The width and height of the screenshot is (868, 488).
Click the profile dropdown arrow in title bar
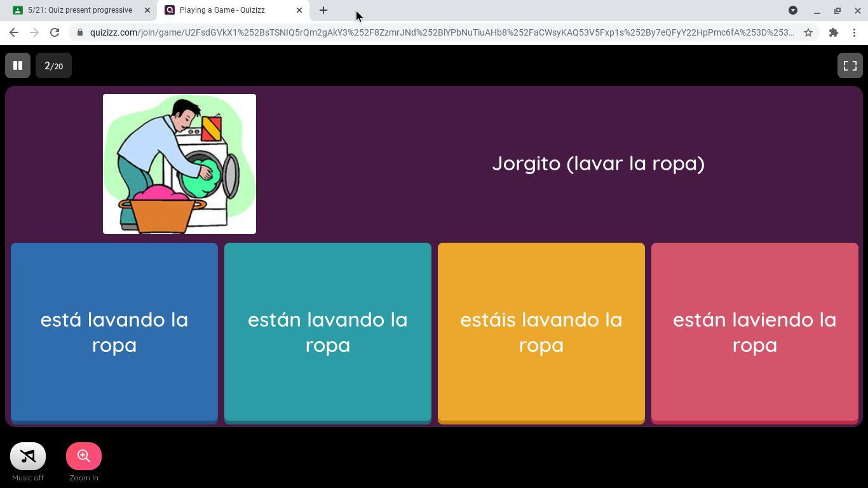pyautogui.click(x=793, y=10)
